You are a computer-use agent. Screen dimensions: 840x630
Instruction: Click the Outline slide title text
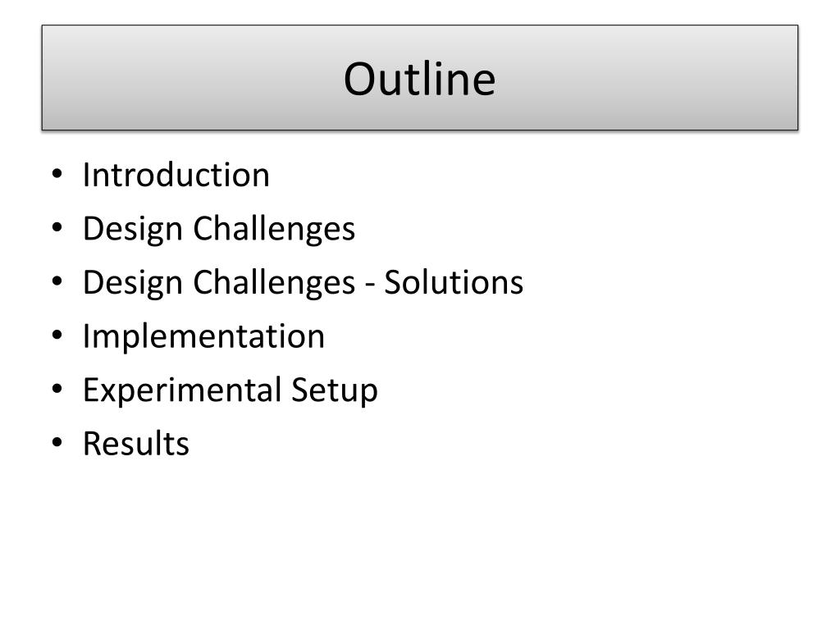(419, 79)
